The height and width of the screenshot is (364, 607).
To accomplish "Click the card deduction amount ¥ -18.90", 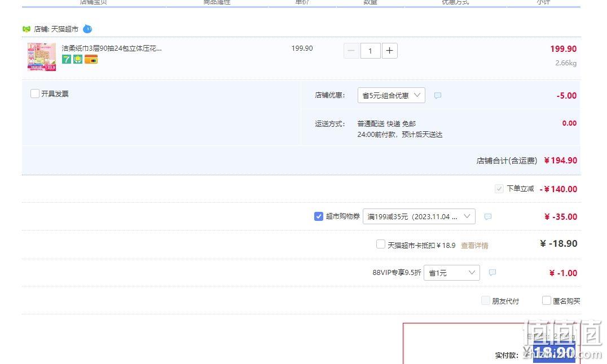I will (x=558, y=243).
